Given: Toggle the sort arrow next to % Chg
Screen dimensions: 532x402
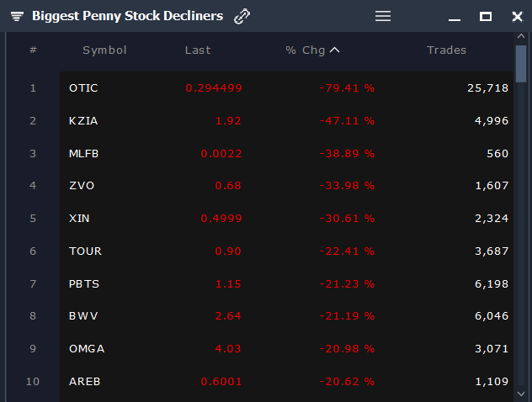Looking at the screenshot, I should 335,50.
